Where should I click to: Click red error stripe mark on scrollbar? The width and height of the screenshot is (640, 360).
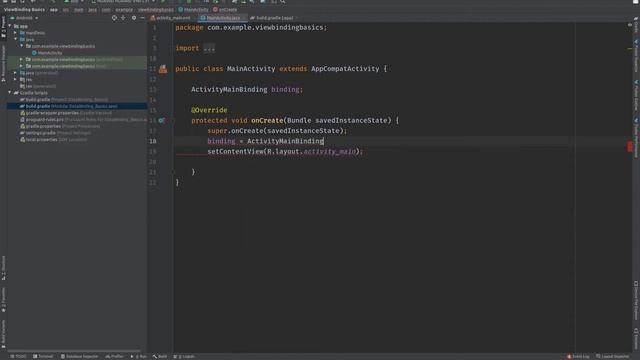click(630, 146)
